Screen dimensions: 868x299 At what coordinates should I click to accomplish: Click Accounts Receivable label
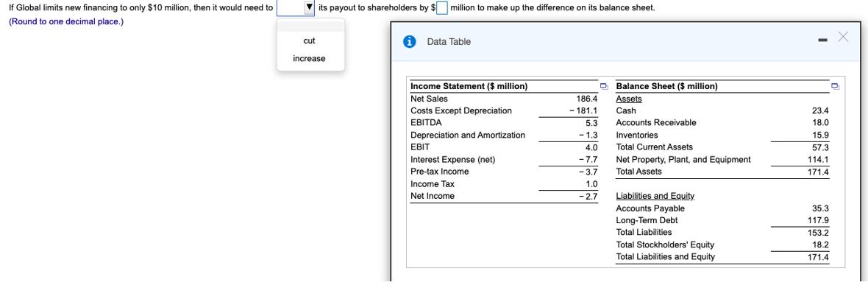point(656,122)
